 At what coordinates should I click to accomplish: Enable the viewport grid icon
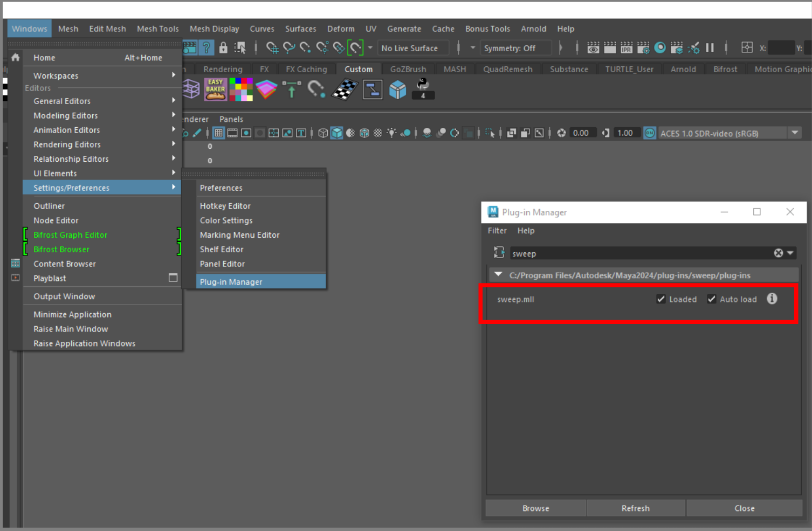click(218, 133)
